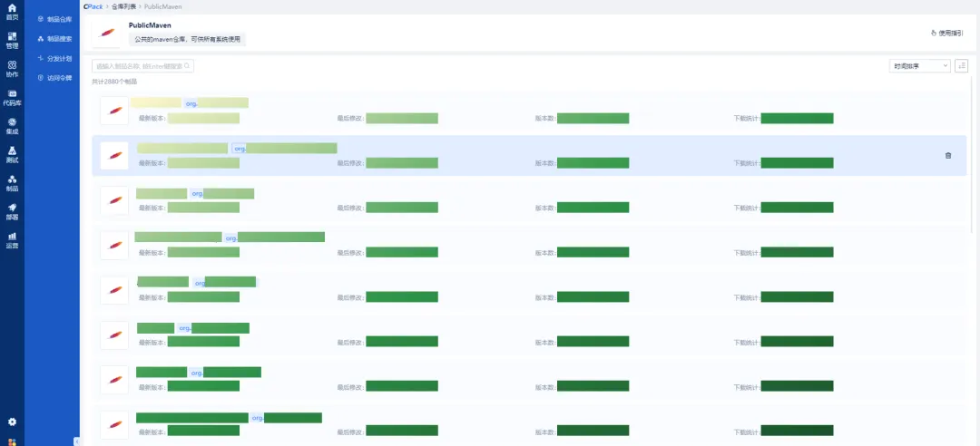The width and height of the screenshot is (980, 446).
Task: Click the repository description 公共的maven仓库
Action: tap(188, 39)
